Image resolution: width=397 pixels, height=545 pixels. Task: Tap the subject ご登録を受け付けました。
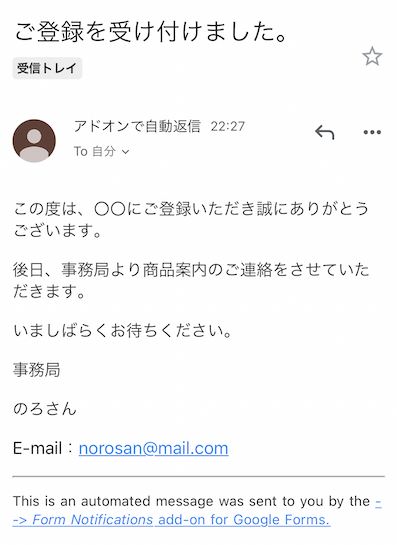[151, 32]
